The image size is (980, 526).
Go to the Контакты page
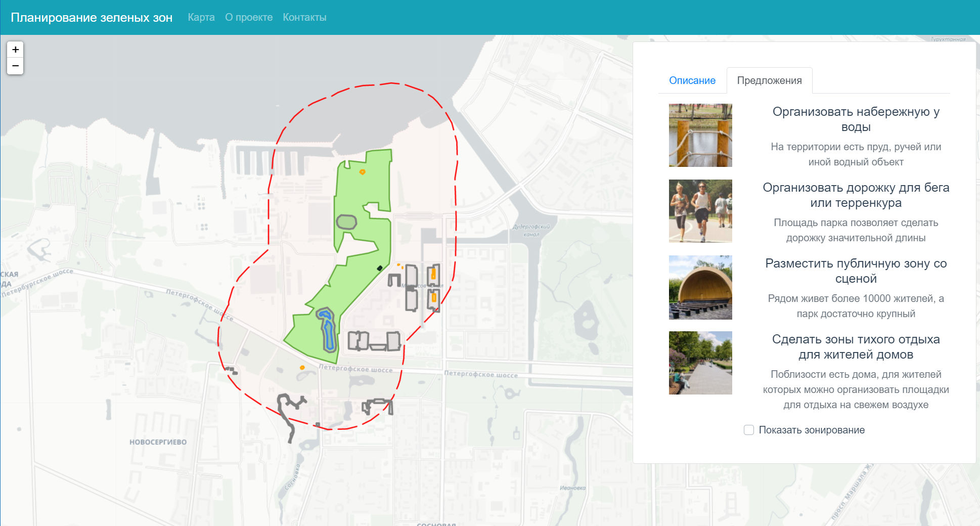(x=304, y=17)
